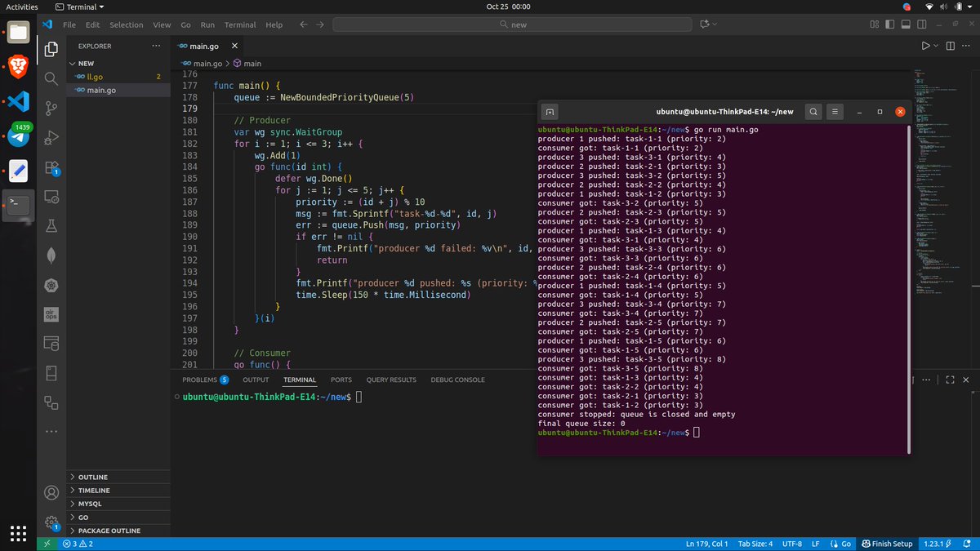Expand the OUTLINE section
This screenshot has height=551, width=980.
click(x=92, y=477)
